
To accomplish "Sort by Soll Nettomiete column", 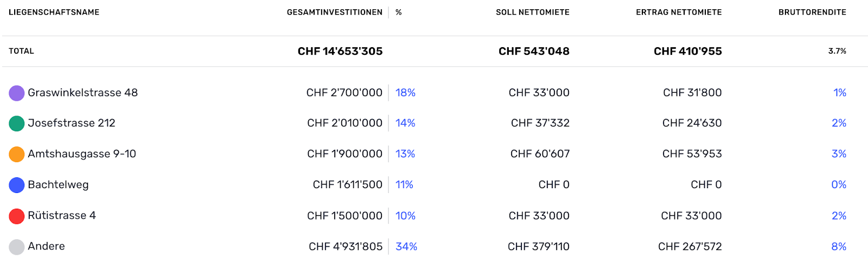I will pos(533,12).
